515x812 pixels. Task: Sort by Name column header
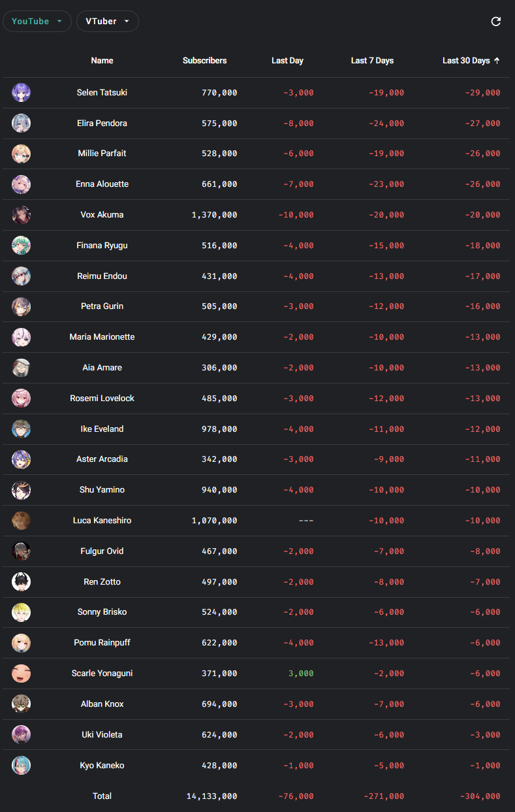point(102,61)
